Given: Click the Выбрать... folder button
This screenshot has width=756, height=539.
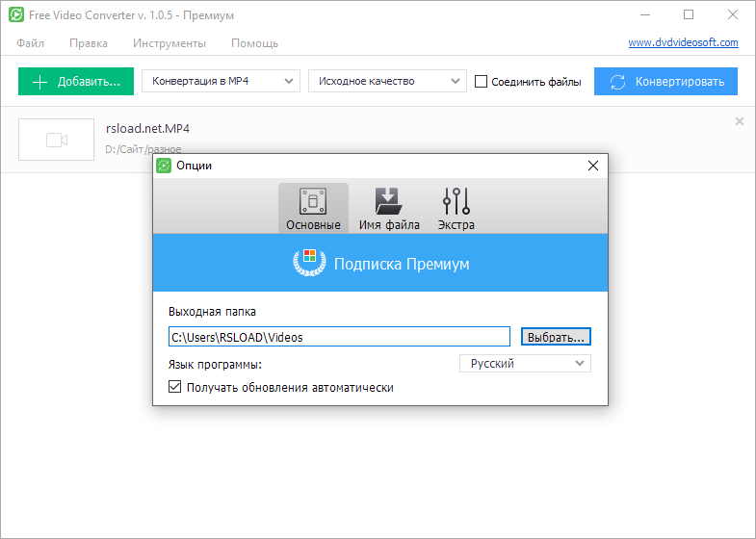Looking at the screenshot, I should coord(556,337).
